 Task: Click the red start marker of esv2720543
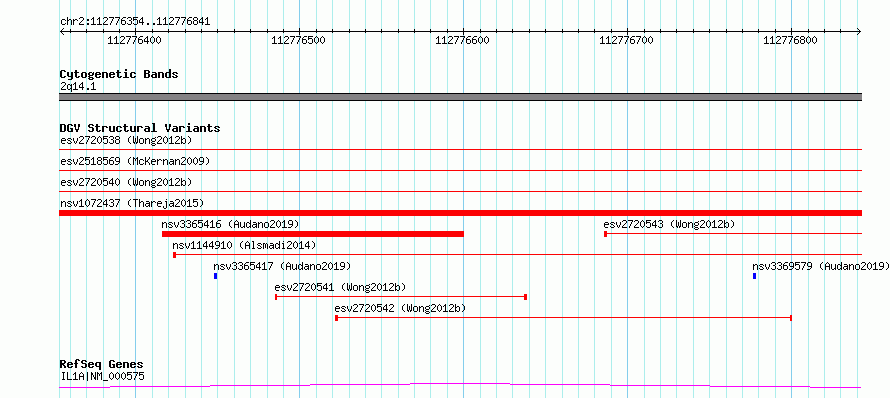coord(606,234)
